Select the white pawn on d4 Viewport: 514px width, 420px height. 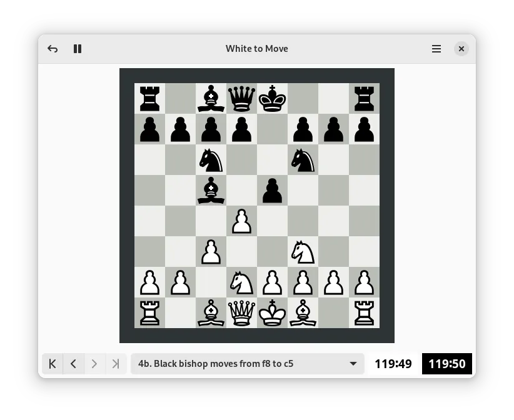click(241, 221)
